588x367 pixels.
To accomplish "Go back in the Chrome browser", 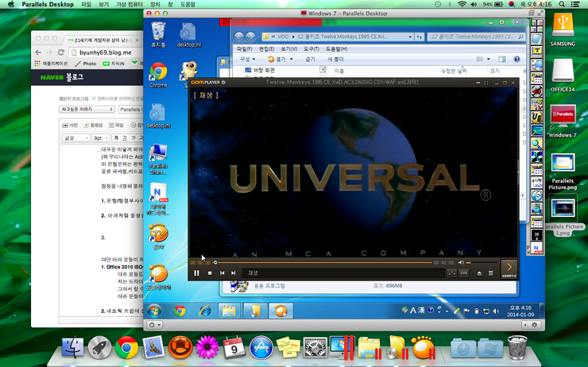I will click(x=38, y=52).
